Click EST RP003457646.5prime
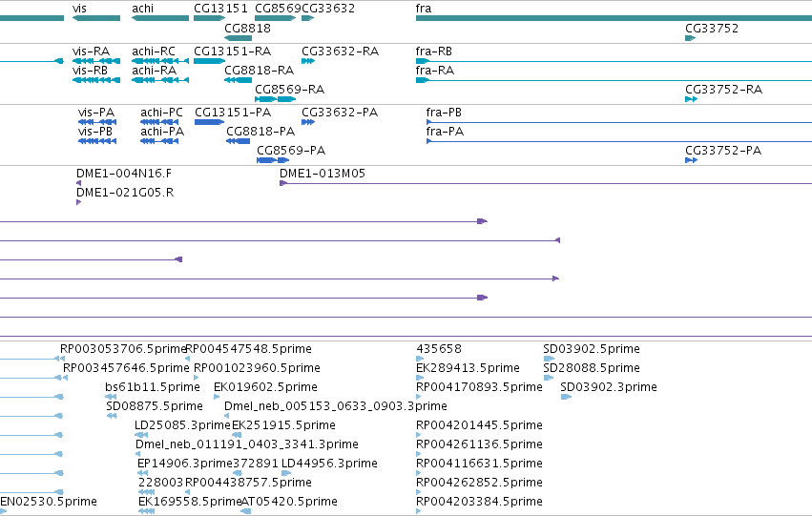 coord(126,368)
